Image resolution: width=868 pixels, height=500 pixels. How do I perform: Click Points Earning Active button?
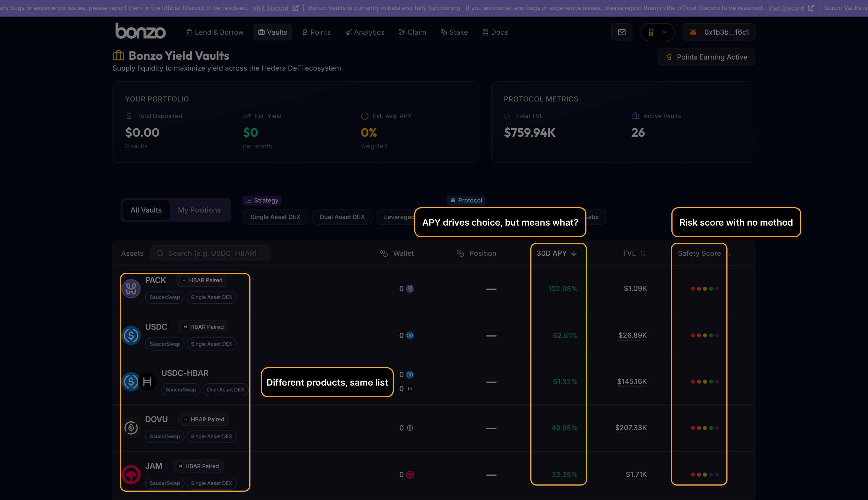706,57
